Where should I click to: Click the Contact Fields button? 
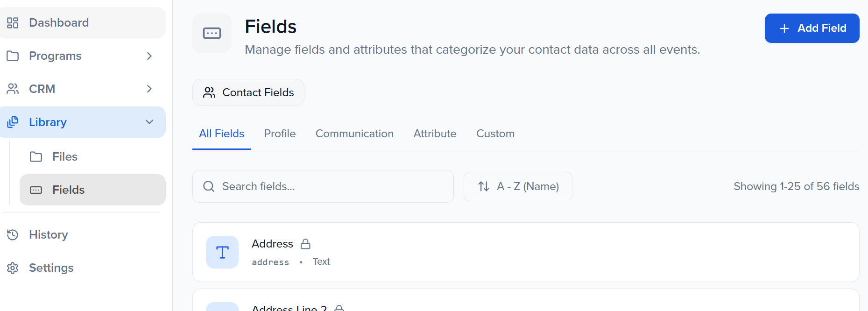(x=248, y=92)
